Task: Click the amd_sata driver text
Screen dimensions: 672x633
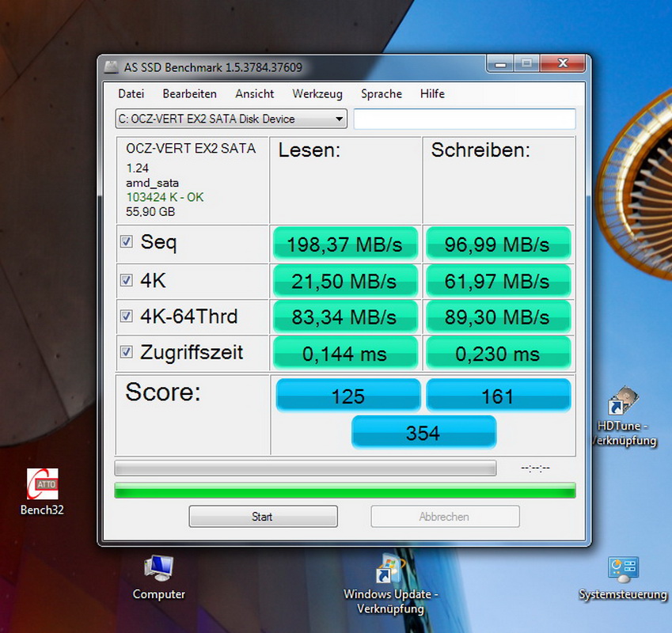Action: pyautogui.click(x=152, y=183)
